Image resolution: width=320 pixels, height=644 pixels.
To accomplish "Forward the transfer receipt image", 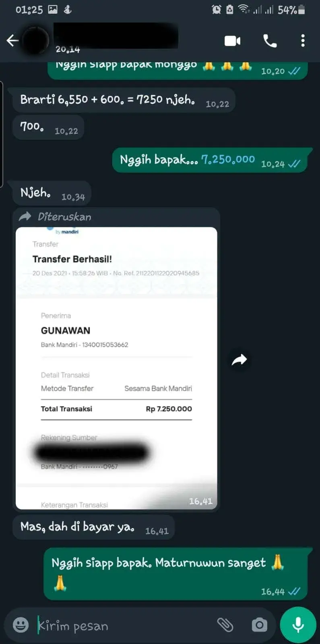I will [239, 359].
